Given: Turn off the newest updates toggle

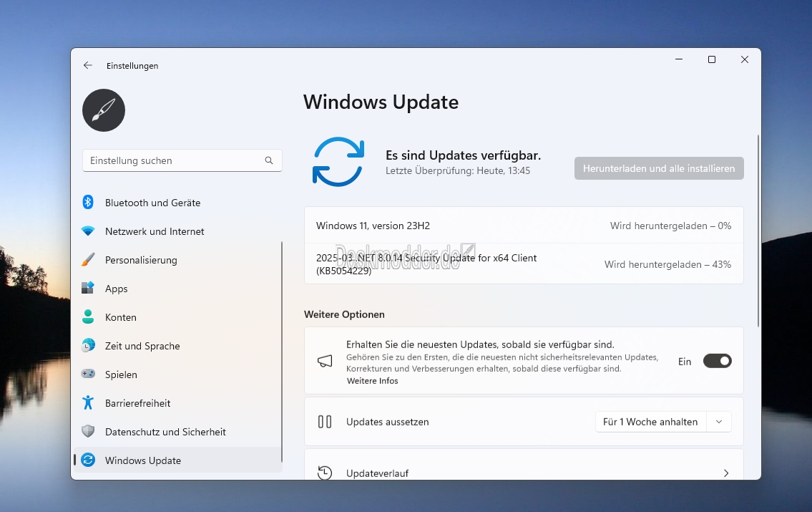Looking at the screenshot, I should point(718,361).
